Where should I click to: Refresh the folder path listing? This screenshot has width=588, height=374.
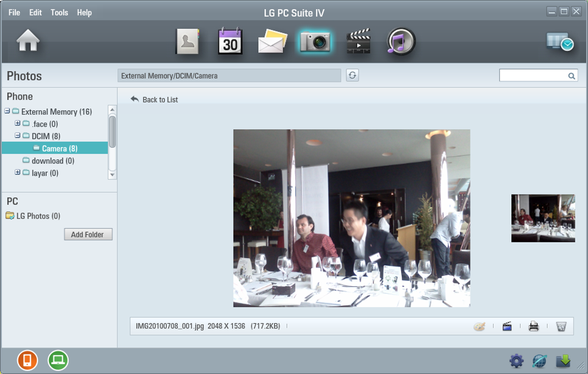[352, 76]
